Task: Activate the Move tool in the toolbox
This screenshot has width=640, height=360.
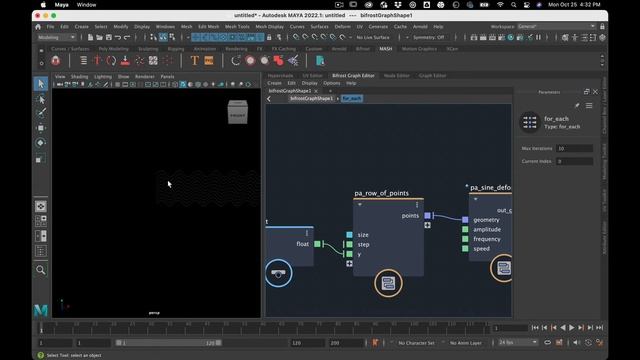Action: tap(40, 128)
